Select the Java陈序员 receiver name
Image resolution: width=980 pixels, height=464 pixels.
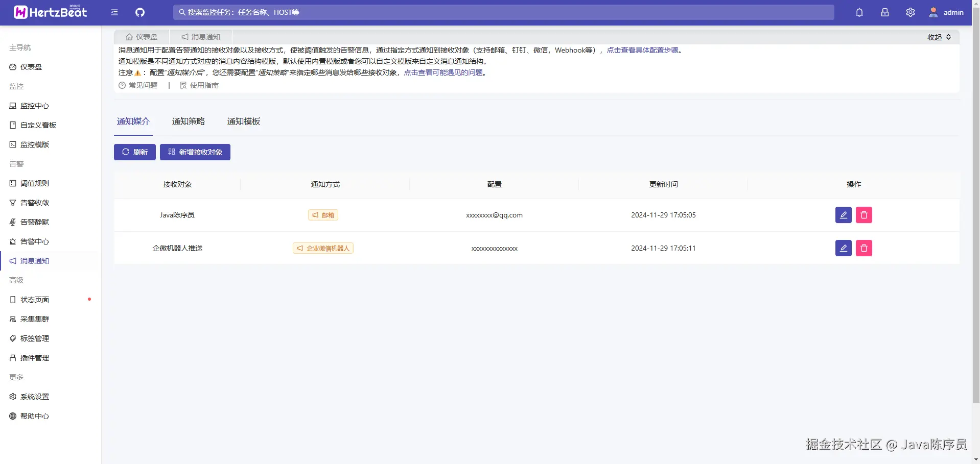[177, 215]
